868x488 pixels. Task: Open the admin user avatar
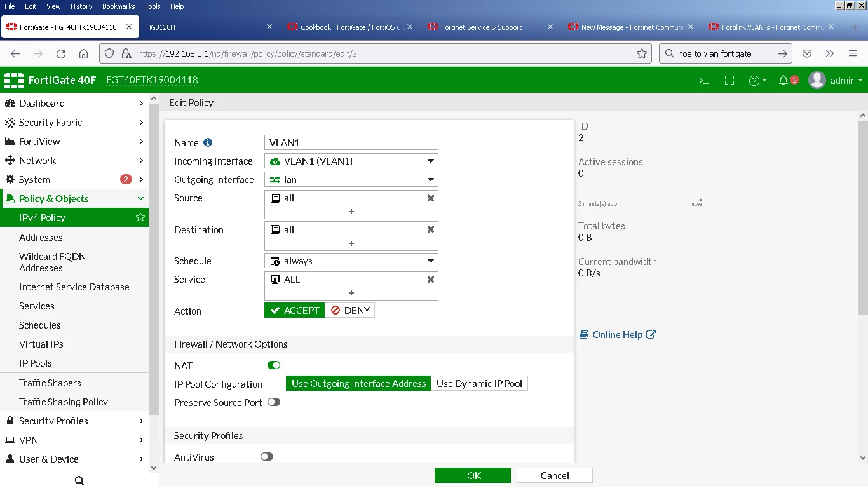[x=817, y=80]
